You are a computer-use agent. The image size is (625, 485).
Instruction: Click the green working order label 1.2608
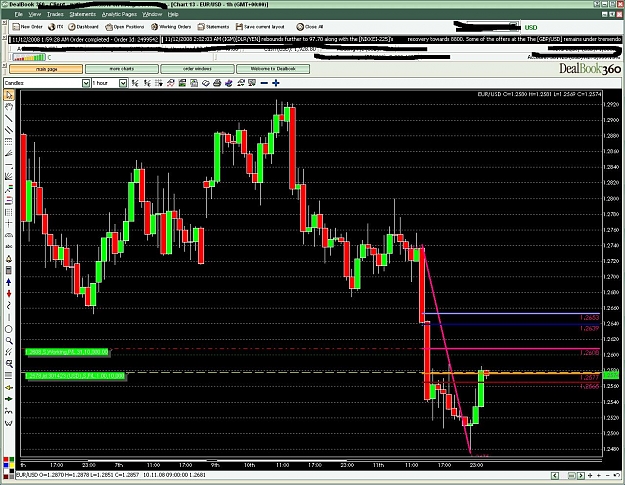click(67, 352)
